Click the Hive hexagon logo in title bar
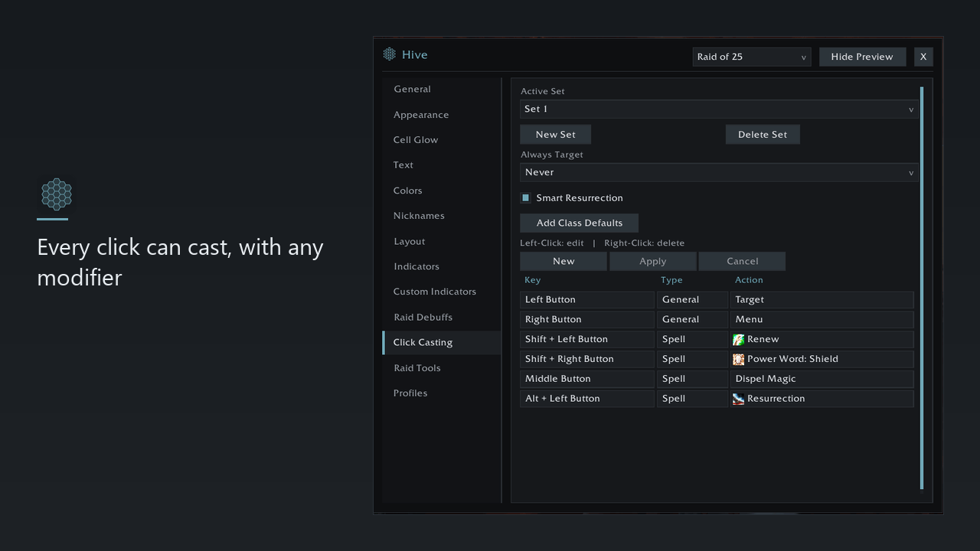This screenshot has width=980, height=551. click(390, 54)
